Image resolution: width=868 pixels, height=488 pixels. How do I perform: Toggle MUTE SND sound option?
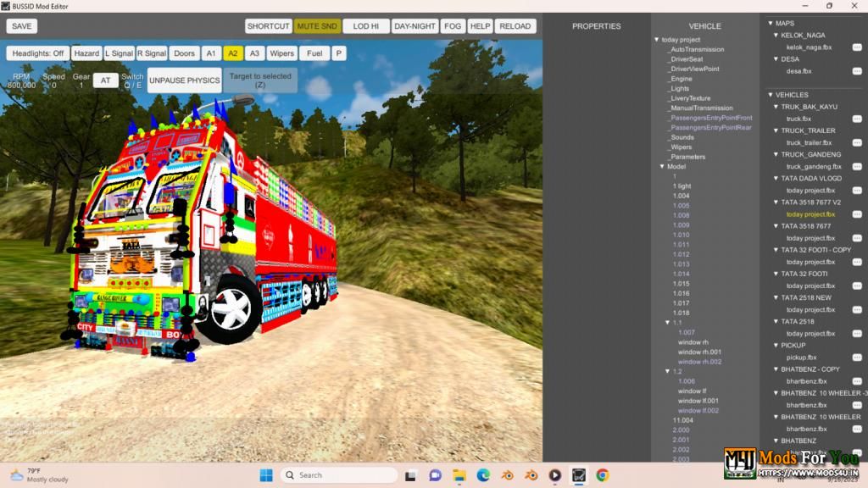point(317,26)
